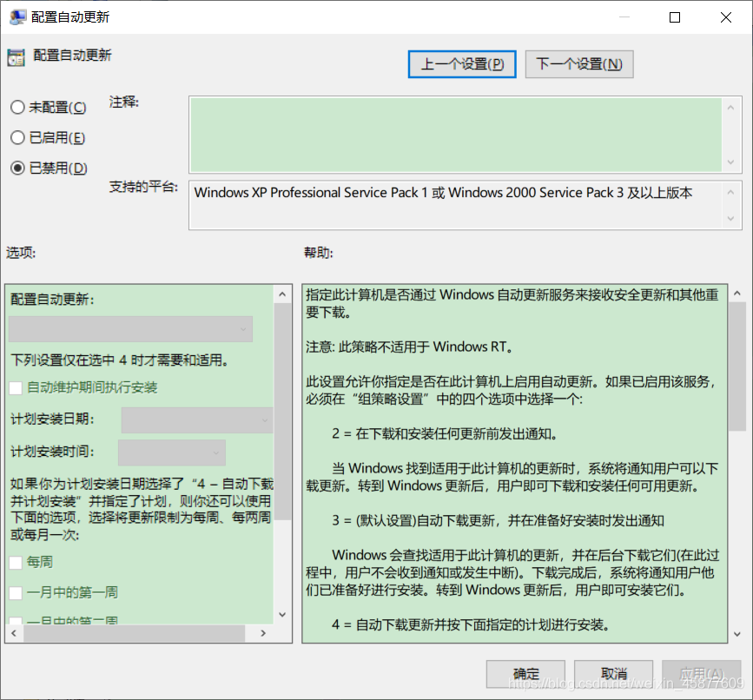Click the help panel scrollbar thumb
The width and height of the screenshot is (753, 700).
(x=737, y=367)
